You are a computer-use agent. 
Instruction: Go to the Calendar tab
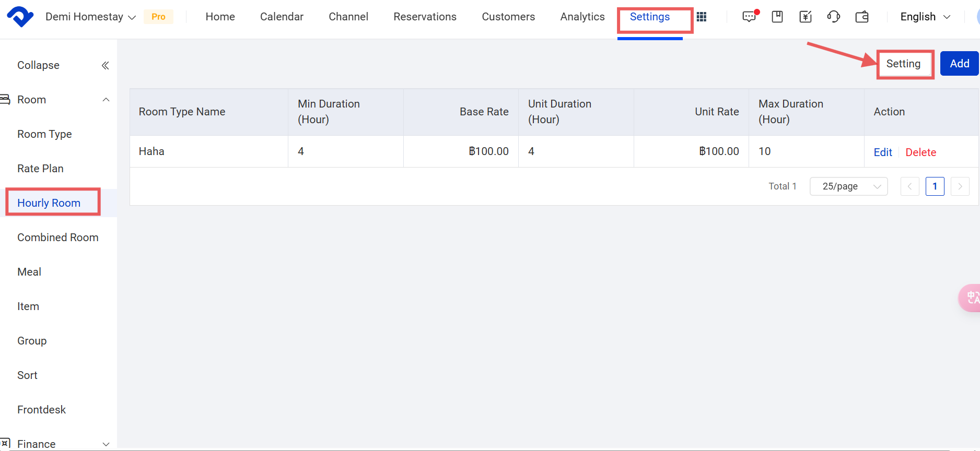pos(282,17)
